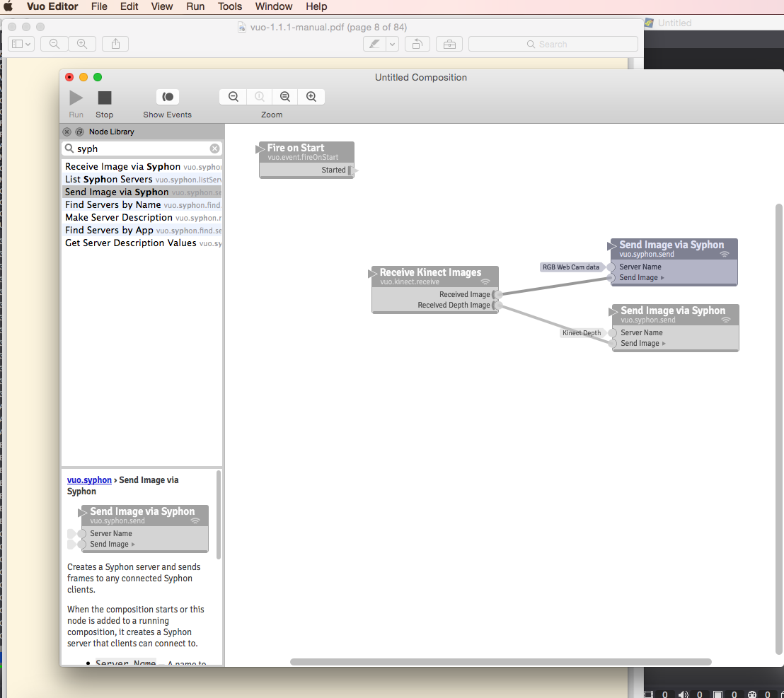Click wireless icon on upper Syphon node
Viewport: 784px width, 698px height.
tap(724, 255)
